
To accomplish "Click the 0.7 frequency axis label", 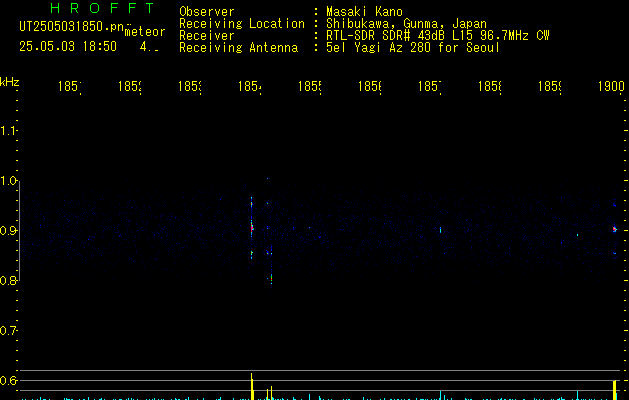I will [x=8, y=331].
